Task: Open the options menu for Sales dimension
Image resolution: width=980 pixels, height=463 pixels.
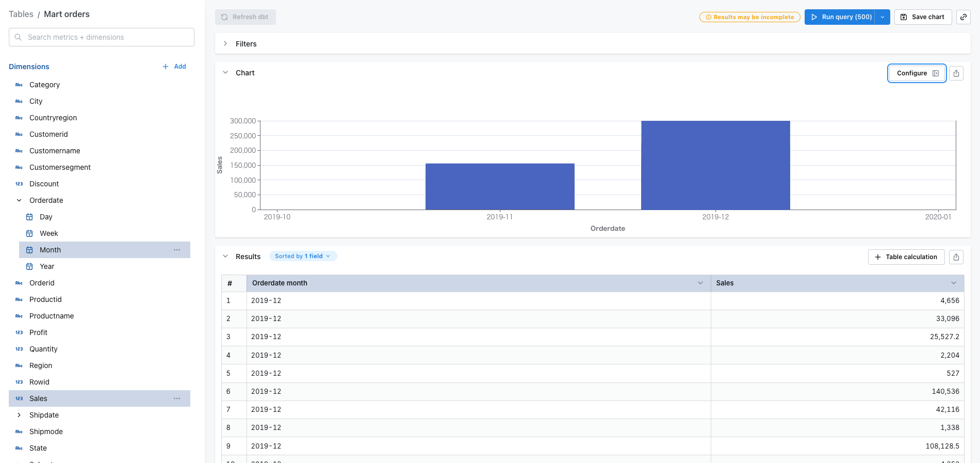Action: pyautogui.click(x=177, y=398)
